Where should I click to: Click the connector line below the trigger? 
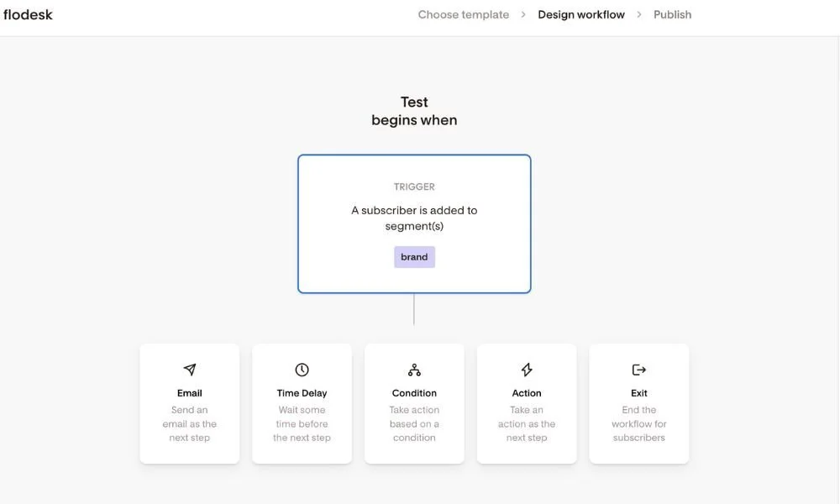(x=414, y=309)
